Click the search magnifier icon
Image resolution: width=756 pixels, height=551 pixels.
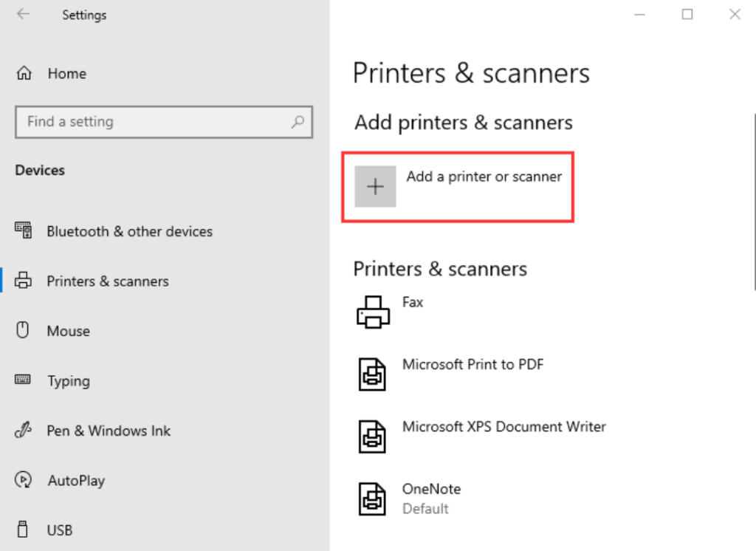(x=298, y=122)
